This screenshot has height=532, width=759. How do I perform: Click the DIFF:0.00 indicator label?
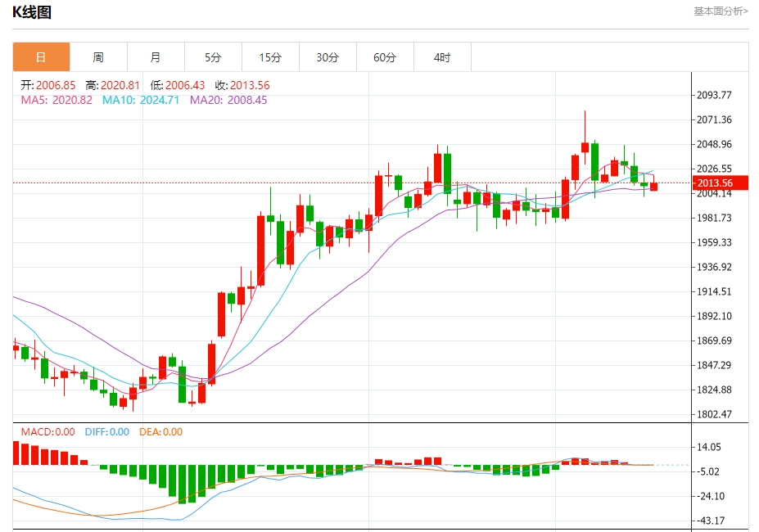click(107, 432)
